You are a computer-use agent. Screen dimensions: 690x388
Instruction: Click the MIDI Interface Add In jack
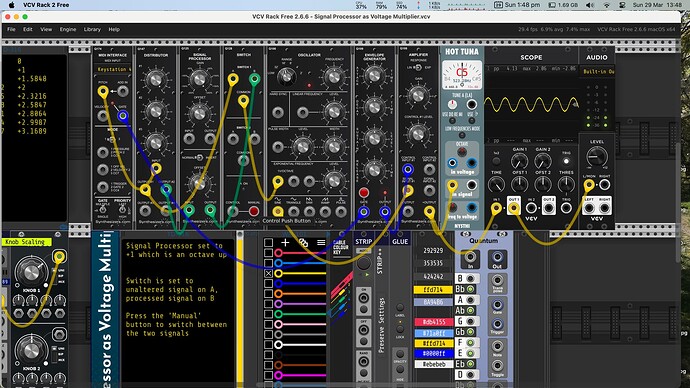(123, 91)
